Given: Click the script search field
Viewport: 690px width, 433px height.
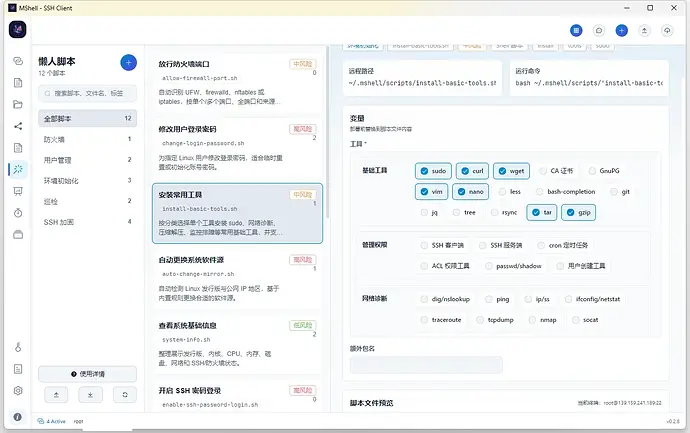Looking at the screenshot, I should [x=88, y=93].
